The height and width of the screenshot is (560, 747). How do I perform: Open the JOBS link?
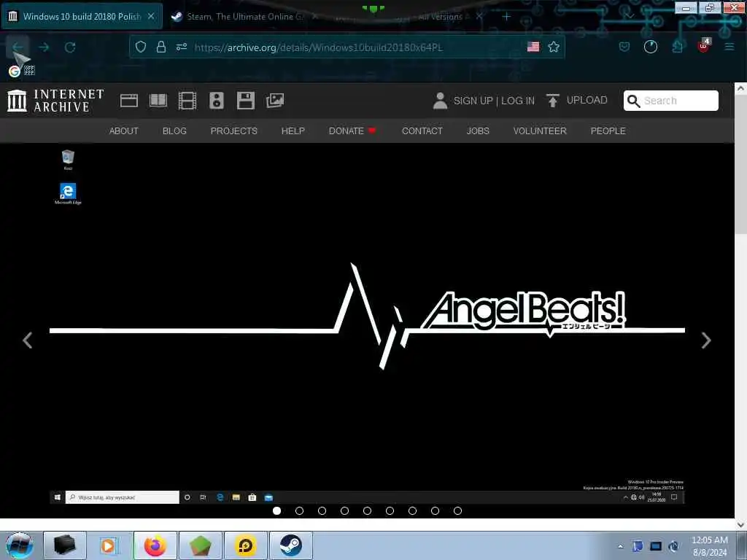coord(478,131)
